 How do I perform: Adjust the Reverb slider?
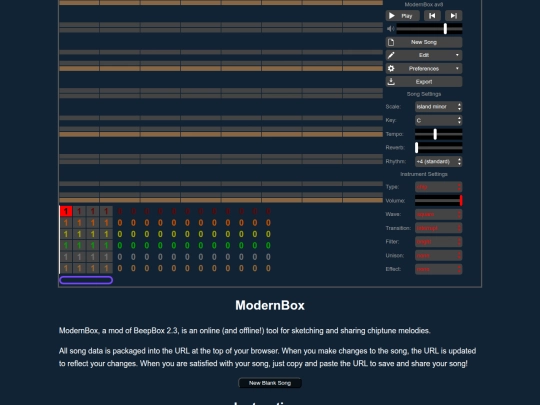(x=438, y=148)
